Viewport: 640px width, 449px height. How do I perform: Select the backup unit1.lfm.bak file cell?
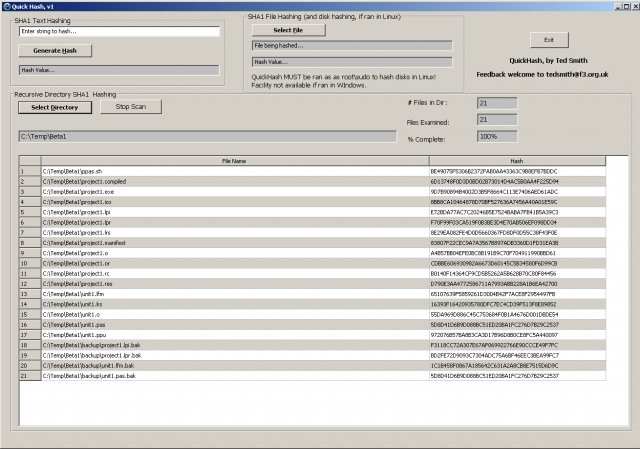[235, 365]
